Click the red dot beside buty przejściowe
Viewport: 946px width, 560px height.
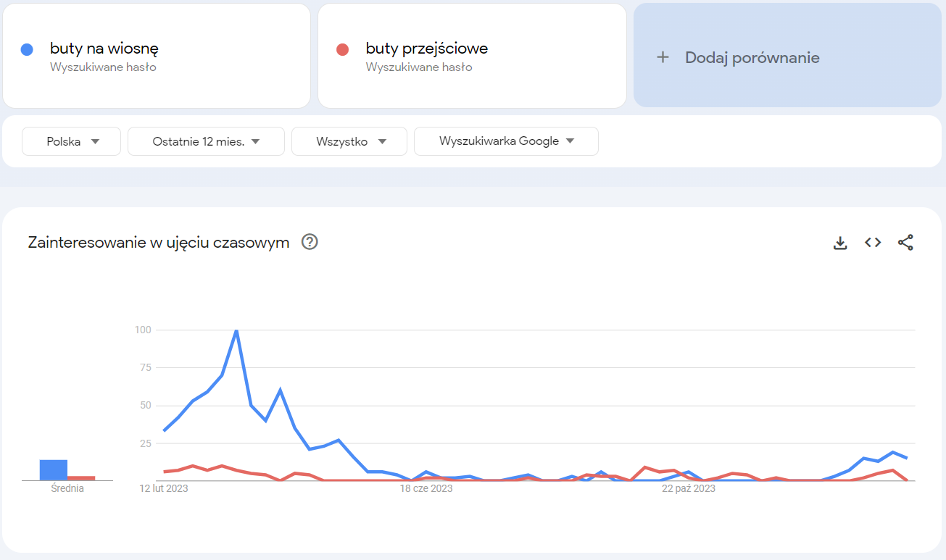343,49
